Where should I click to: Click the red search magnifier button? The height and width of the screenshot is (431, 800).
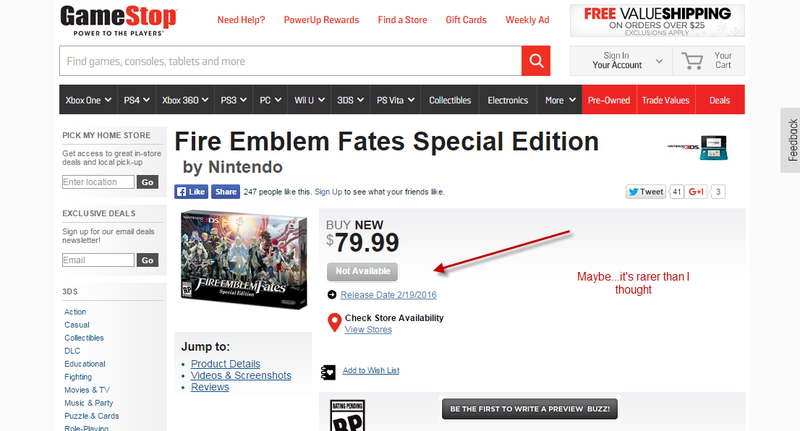(536, 61)
